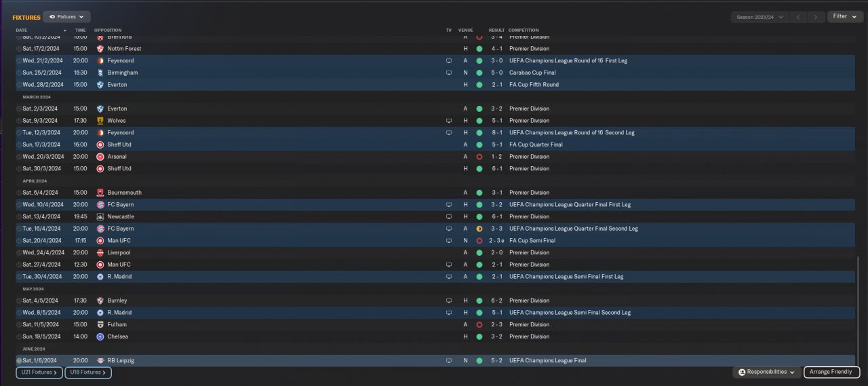Select the row circle for the RB Leipzig final
Screen dimensions: 868x386
(19, 361)
